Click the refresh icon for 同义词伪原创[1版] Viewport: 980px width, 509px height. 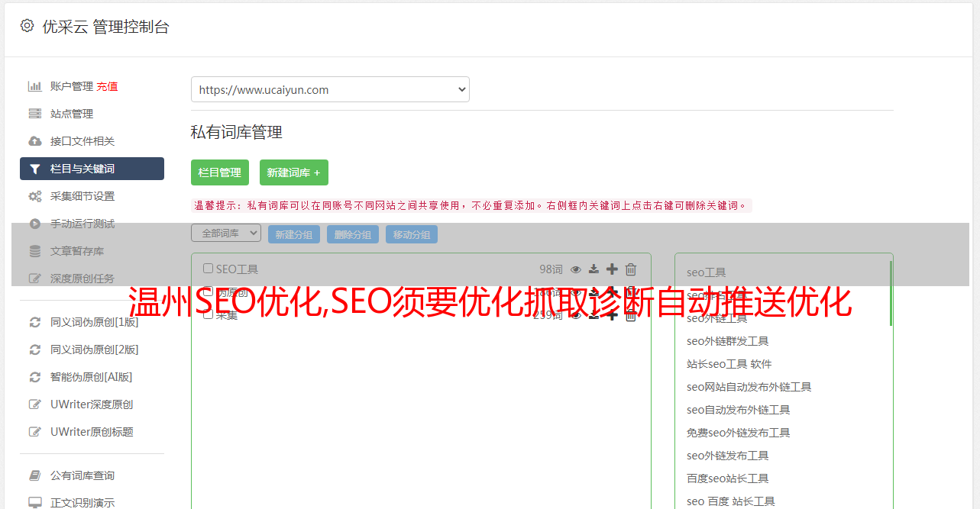(x=34, y=322)
